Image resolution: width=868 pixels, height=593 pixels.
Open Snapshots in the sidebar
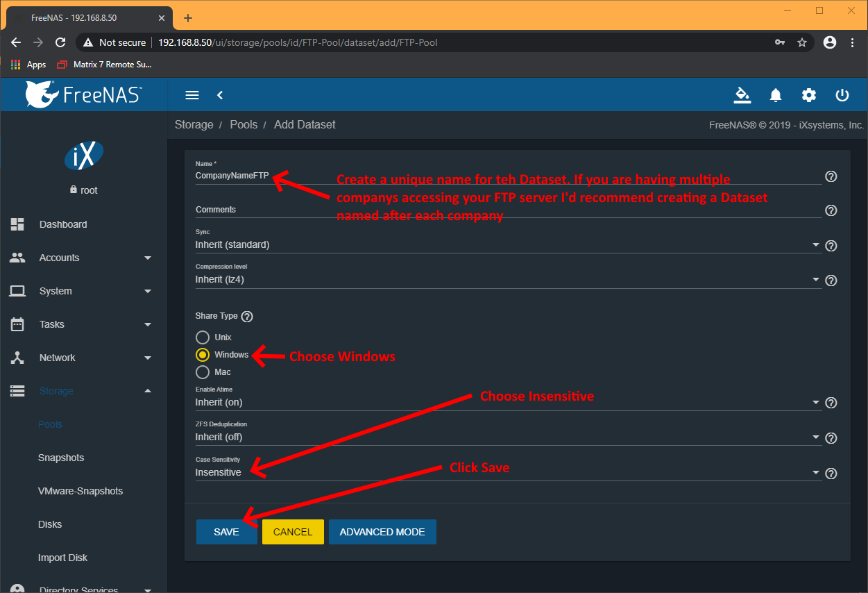pos(61,458)
